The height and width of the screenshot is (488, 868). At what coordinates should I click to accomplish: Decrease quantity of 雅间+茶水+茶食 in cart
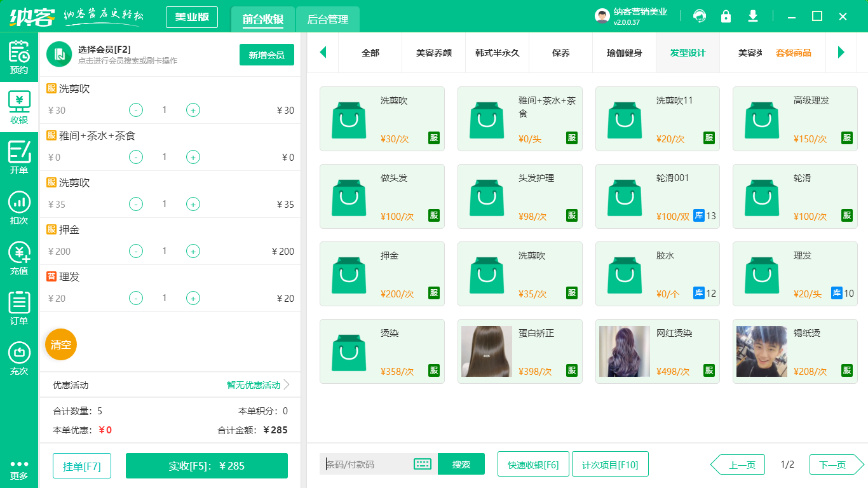136,157
